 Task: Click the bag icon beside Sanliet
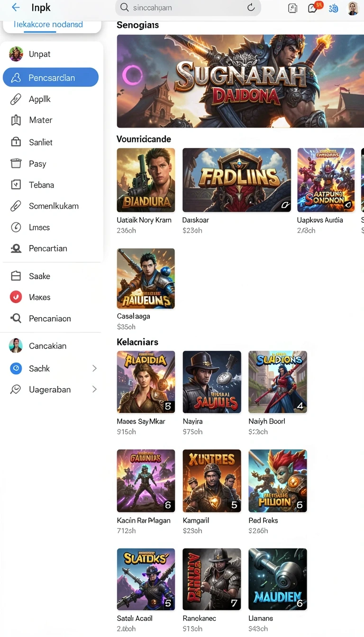pyautogui.click(x=16, y=142)
